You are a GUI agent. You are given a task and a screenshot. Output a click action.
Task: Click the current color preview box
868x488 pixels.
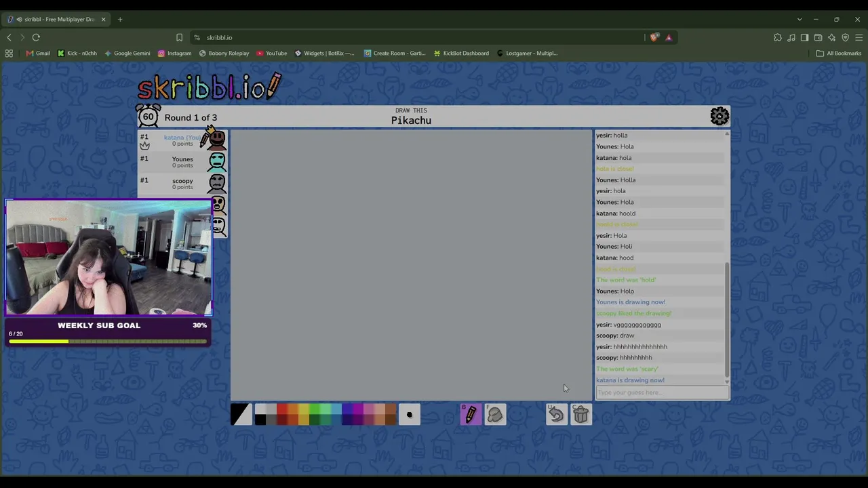point(241,414)
